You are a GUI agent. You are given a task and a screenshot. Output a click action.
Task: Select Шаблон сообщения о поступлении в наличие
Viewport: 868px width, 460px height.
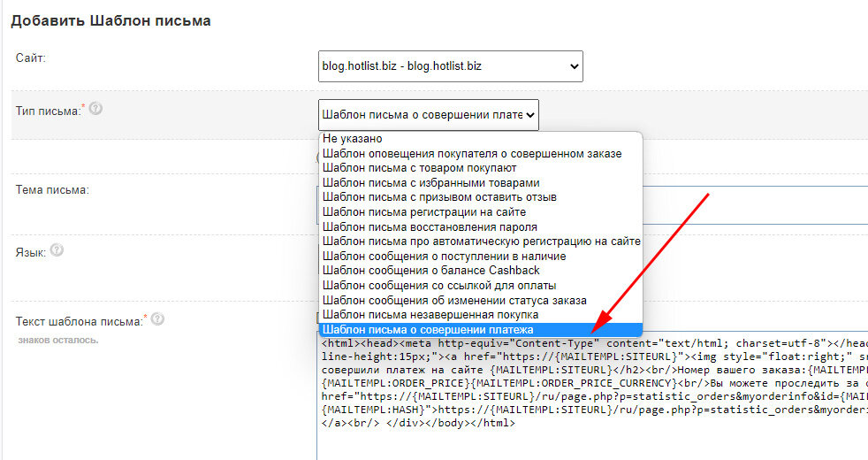(445, 256)
